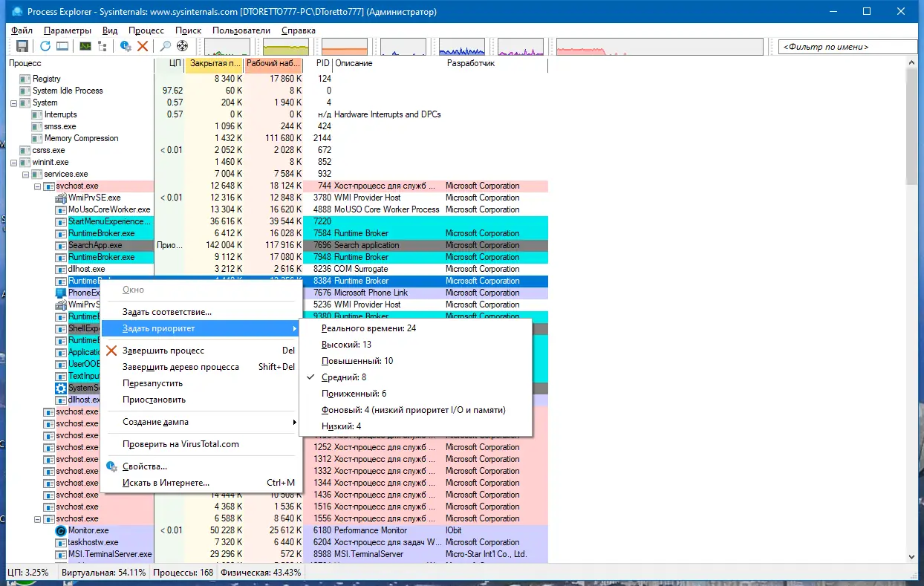Click the SystemSettings gear process icon
This screenshot has width=924, height=586.
click(x=62, y=388)
